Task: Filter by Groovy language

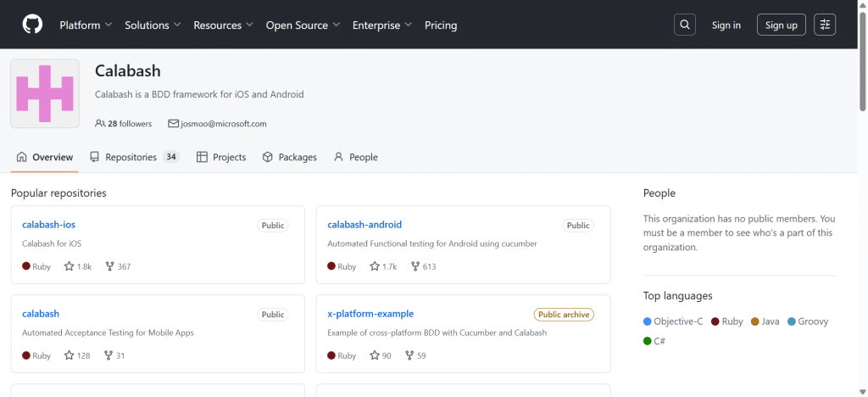Action: pos(808,322)
